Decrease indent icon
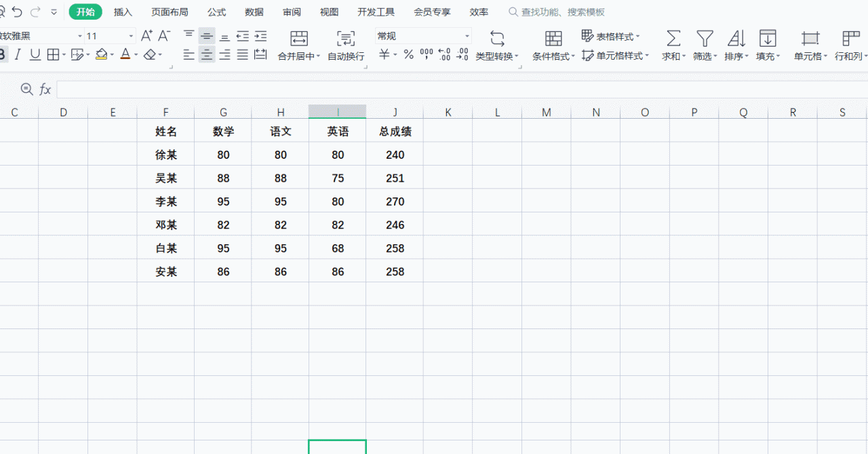The image size is (868, 454). click(x=243, y=36)
